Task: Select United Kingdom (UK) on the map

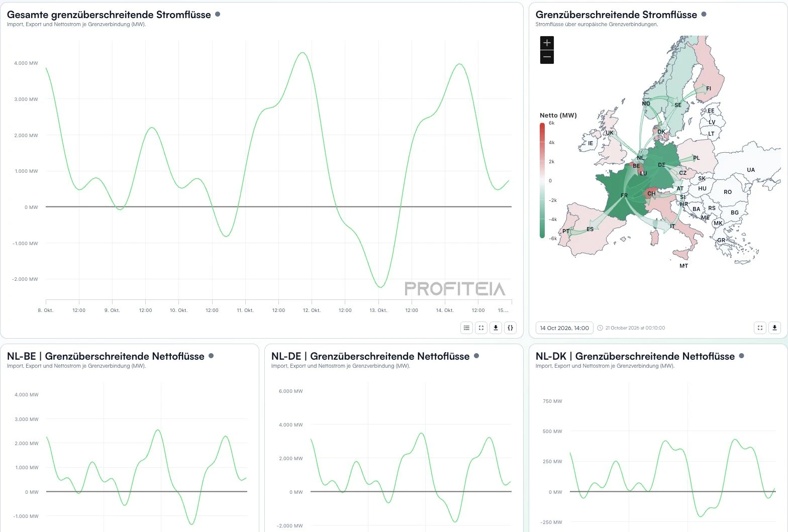Action: (x=610, y=133)
